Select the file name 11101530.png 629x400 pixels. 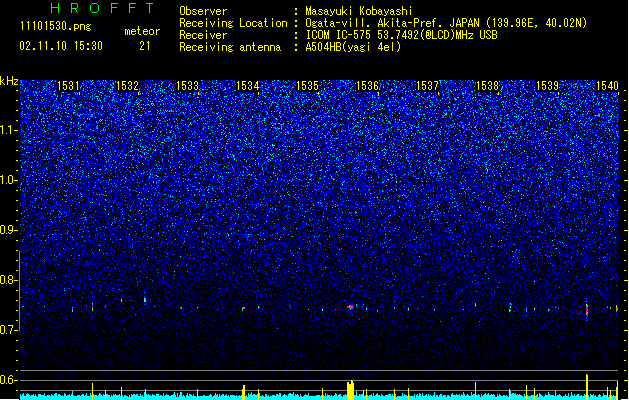(55, 26)
